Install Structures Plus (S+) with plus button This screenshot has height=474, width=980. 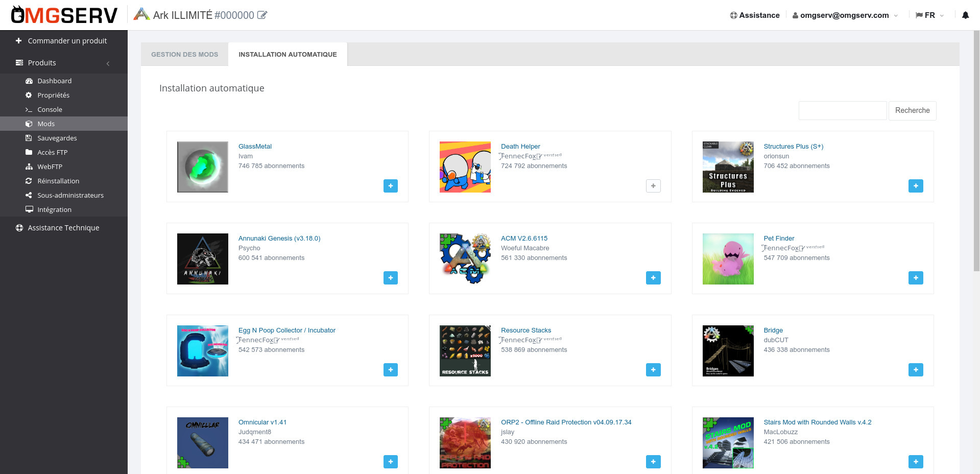[916, 186]
